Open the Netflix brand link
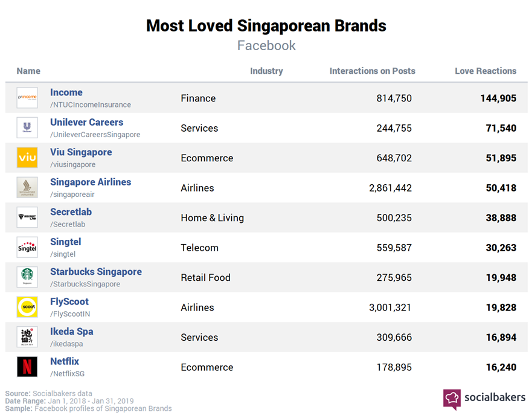The image size is (532, 415). pos(65,361)
